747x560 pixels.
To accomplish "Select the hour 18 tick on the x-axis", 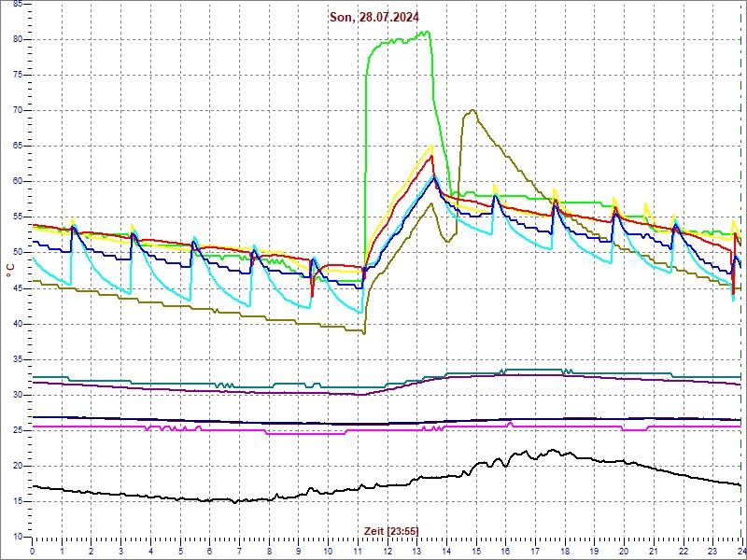I will (564, 552).
